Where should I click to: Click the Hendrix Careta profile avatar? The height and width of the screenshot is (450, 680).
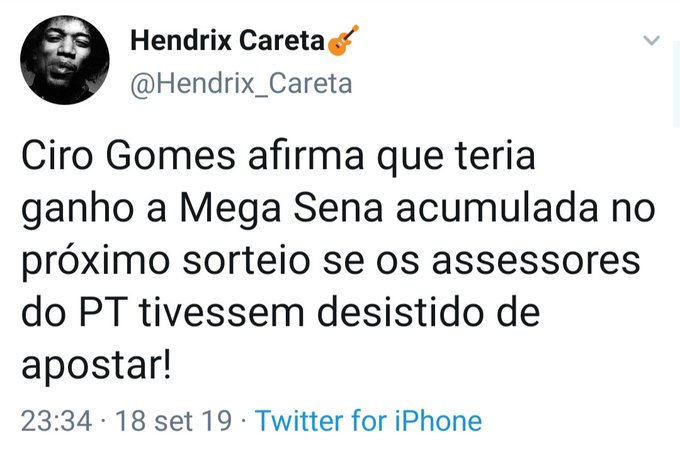pos(65,61)
